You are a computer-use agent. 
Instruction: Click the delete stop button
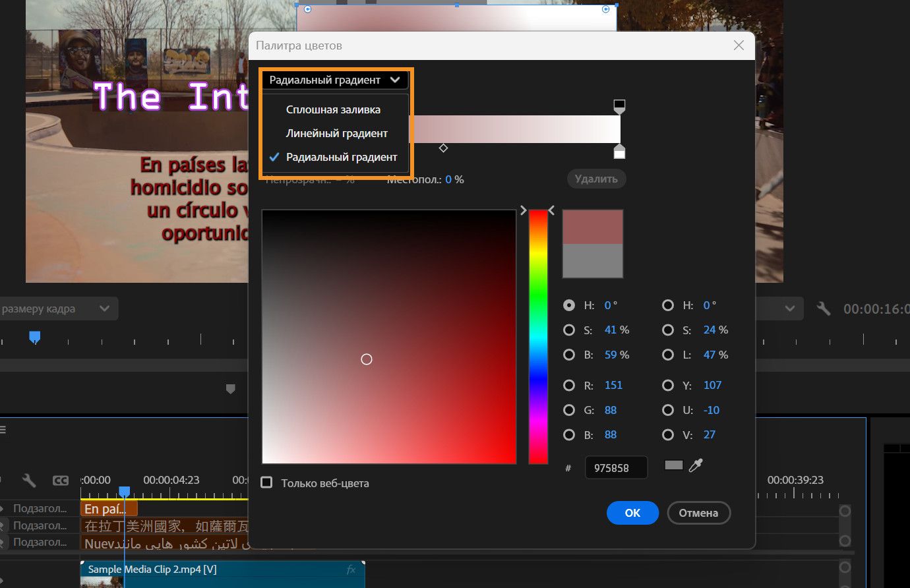point(596,179)
